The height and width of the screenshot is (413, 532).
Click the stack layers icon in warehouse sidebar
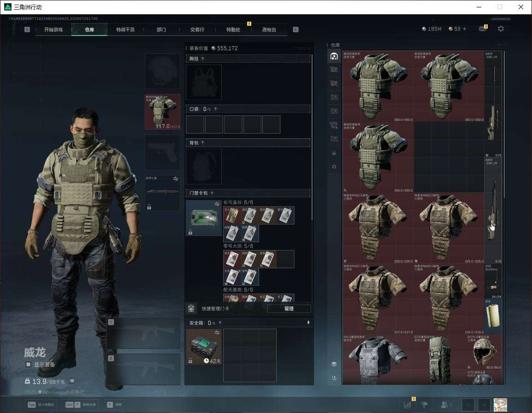(x=334, y=364)
